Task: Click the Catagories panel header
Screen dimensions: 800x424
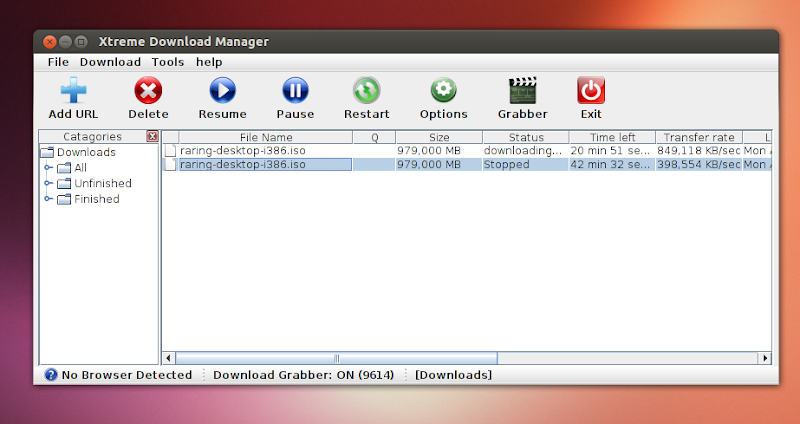Action: (x=92, y=137)
